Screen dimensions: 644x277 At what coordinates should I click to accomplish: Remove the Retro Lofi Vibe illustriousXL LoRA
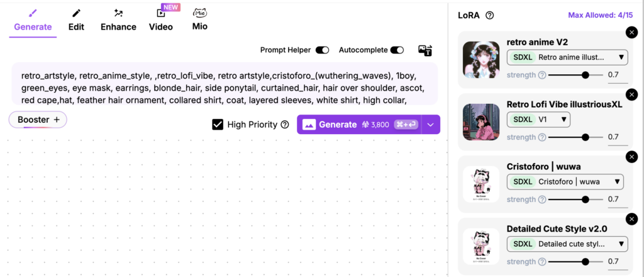[x=631, y=94]
